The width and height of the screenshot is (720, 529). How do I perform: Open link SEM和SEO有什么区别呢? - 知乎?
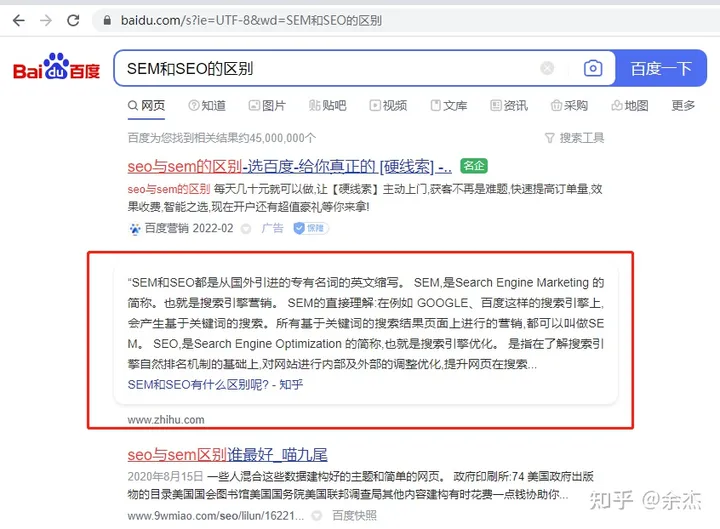pos(215,384)
